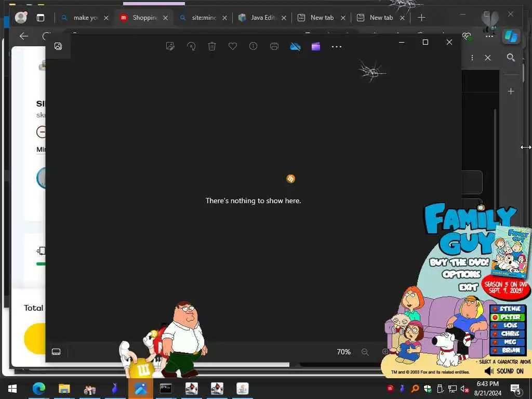Switch to the Java Edit browser tab
This screenshot has height=399, width=532.
click(263, 18)
